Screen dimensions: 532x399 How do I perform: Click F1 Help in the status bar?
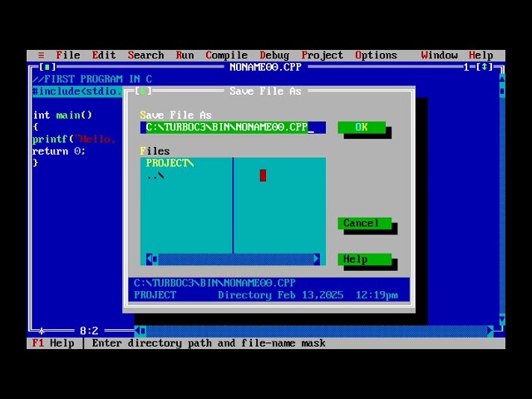tap(53, 343)
